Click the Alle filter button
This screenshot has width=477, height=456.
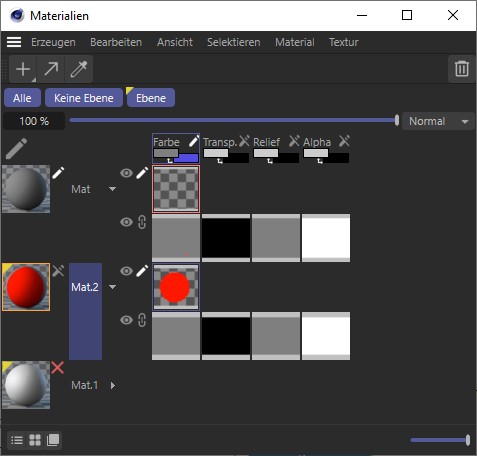(22, 98)
